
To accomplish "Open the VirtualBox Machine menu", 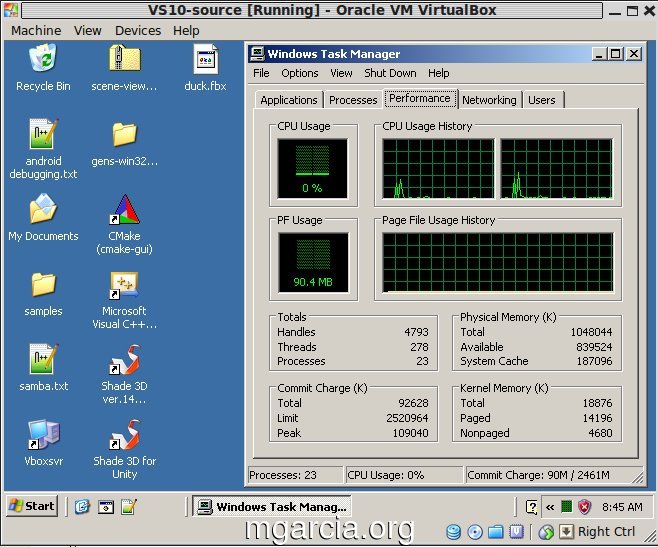I will pos(36,31).
